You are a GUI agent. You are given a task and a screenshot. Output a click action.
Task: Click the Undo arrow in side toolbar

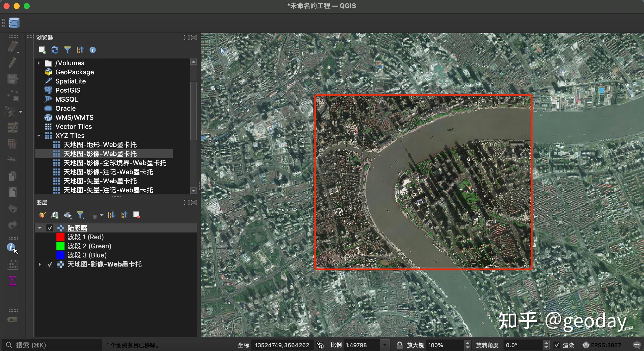tap(12, 209)
